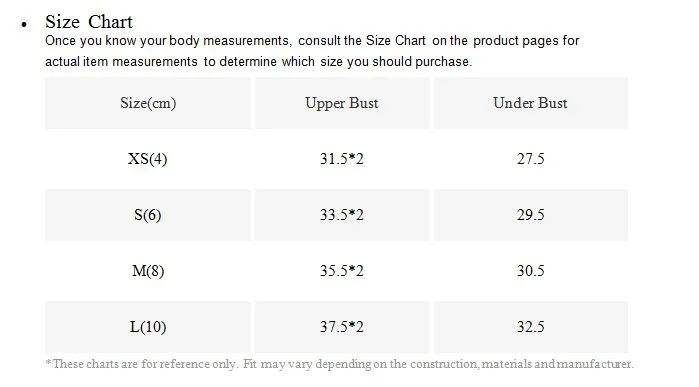Select the Size(cm) column header
This screenshot has height=387, width=699.
coord(148,103)
